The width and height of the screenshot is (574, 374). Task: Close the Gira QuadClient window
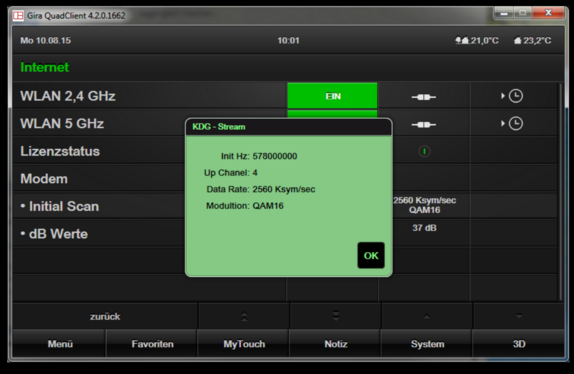(548, 13)
